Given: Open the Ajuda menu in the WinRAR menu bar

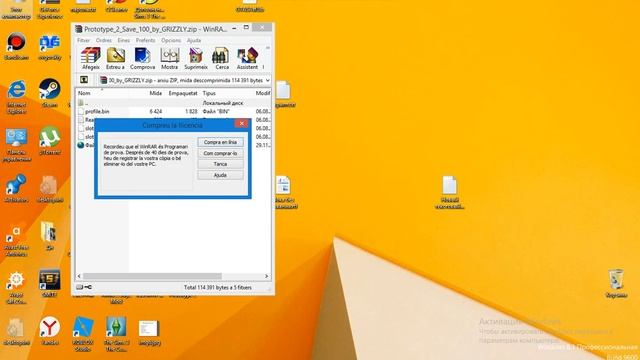Looking at the screenshot, I should pos(194,40).
